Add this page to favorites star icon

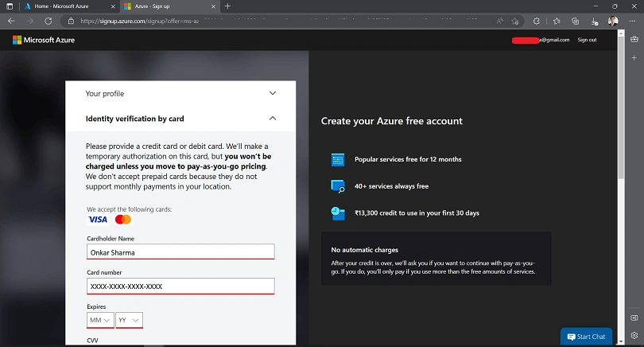515,21
